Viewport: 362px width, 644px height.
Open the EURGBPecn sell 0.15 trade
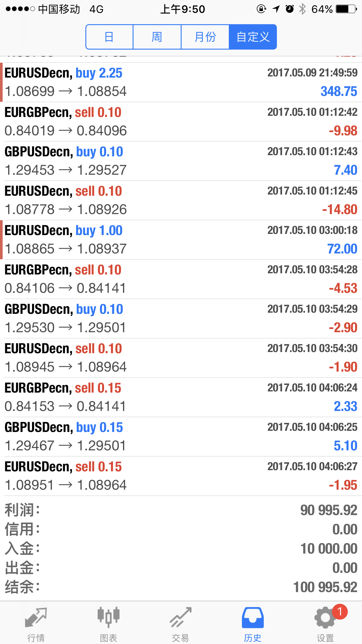[181, 397]
